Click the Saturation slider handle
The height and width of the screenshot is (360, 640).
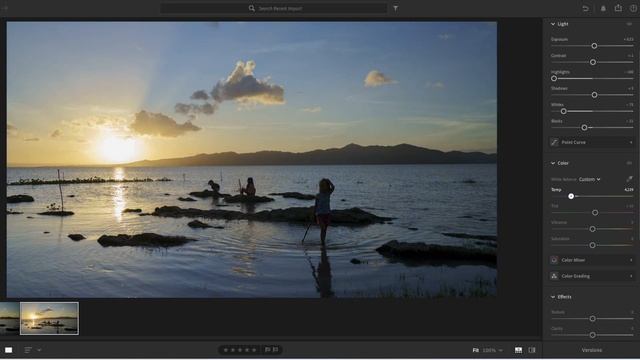592,245
